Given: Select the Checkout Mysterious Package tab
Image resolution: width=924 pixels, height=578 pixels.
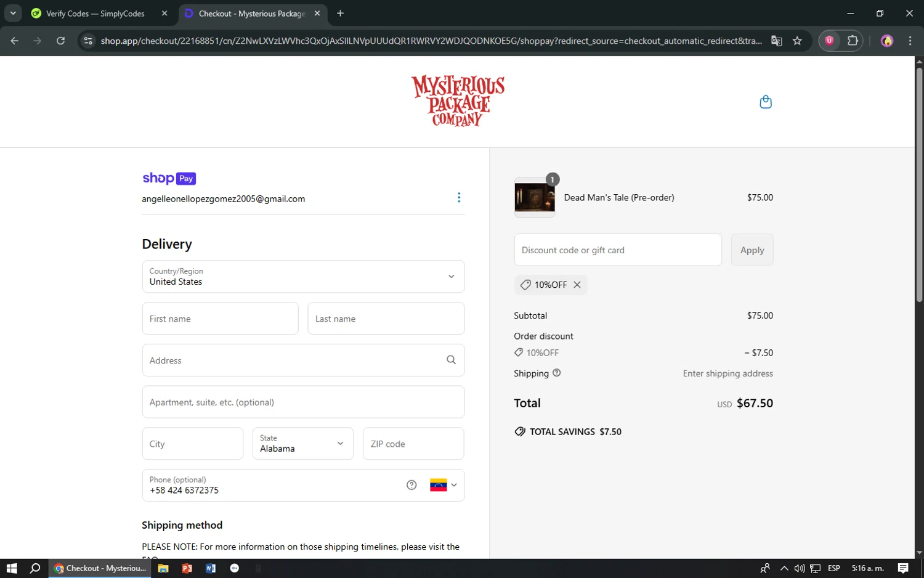Looking at the screenshot, I should tap(251, 13).
